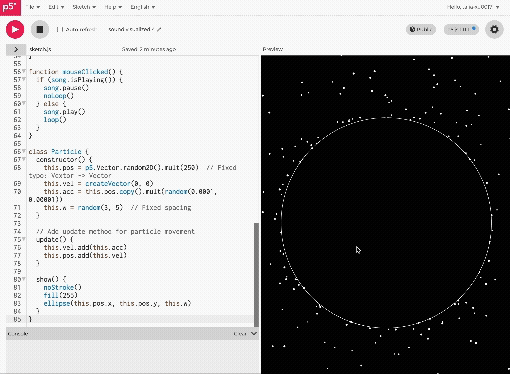Click the 'this.pos.add(this.vel)' line
Image resolution: width=510 pixels, height=374 pixels.
[x=85, y=256]
